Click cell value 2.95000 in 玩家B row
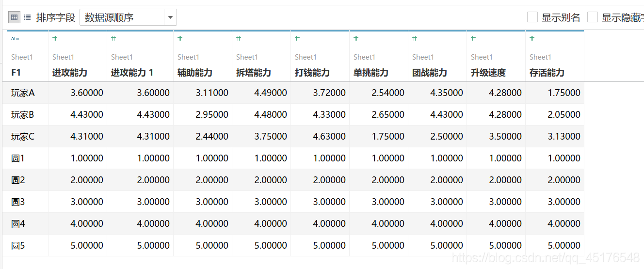Screen dimensions: 644x269 pos(212,114)
